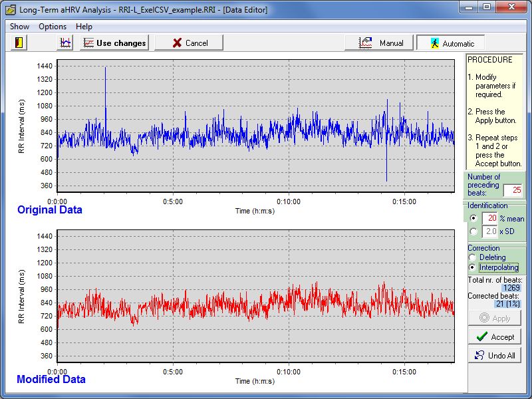Viewport: 532px width, 399px height.
Task: Select Automatic editing mode
Action: (x=450, y=43)
